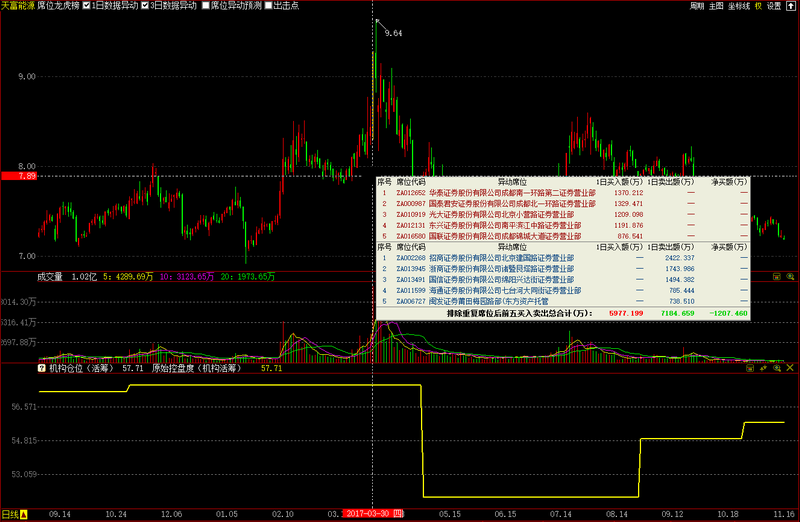Enable the 出击点 checkbox
The width and height of the screenshot is (800, 522).
coord(265,6)
